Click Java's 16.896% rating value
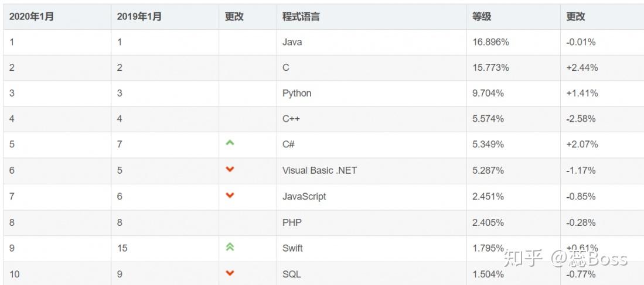644x285 pixels. point(490,42)
